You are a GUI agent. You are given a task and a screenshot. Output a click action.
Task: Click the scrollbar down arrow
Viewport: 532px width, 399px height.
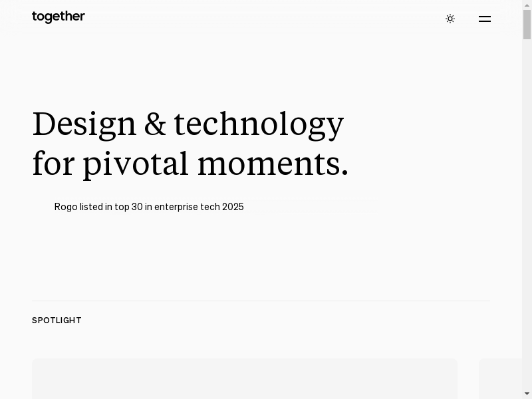[527, 394]
